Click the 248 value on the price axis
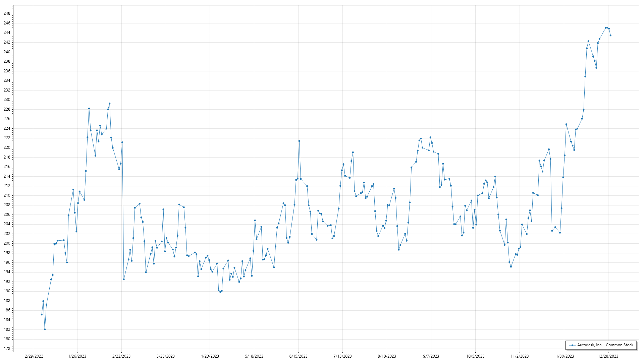Viewport: 644px width, 362px height. click(7, 13)
